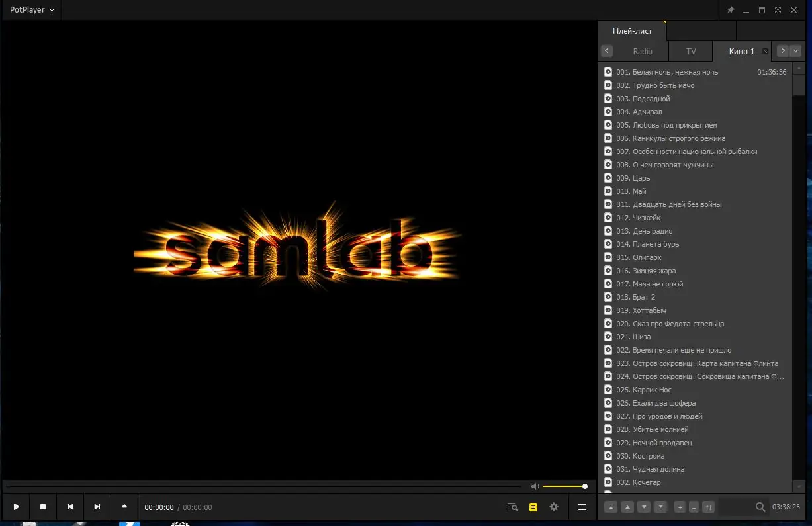Screen dimensions: 812x526
Task: Open the playlist sort button
Action: click(x=709, y=507)
